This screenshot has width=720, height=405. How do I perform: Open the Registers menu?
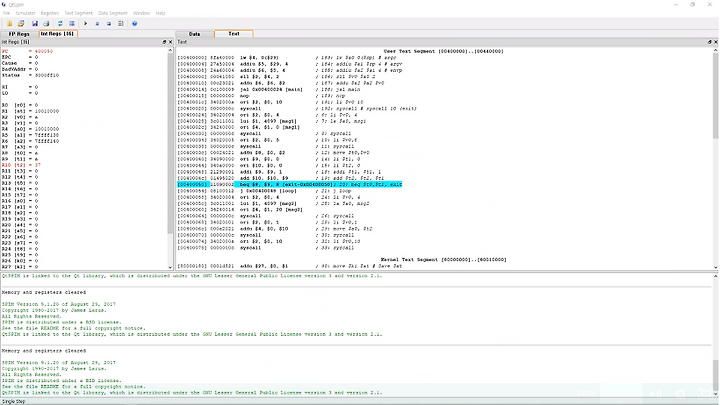(x=50, y=13)
